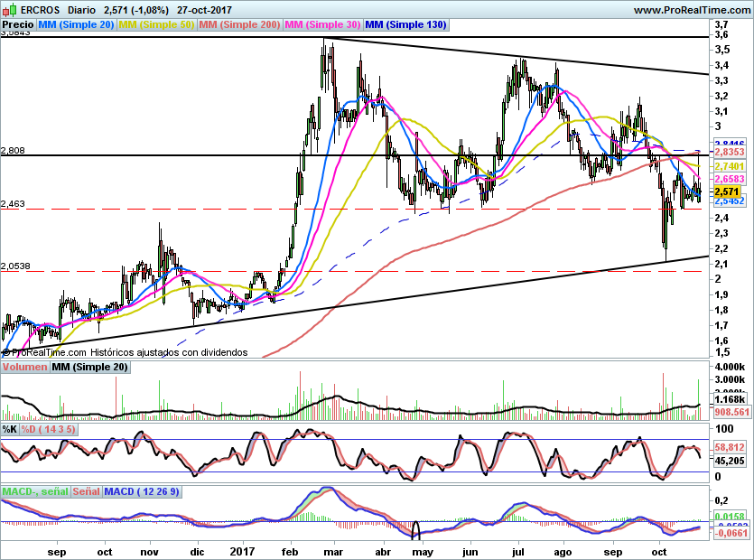Viewport: 754px width, 560px height.
Task: Click the green MACD-, señal label
Action: click(35, 491)
